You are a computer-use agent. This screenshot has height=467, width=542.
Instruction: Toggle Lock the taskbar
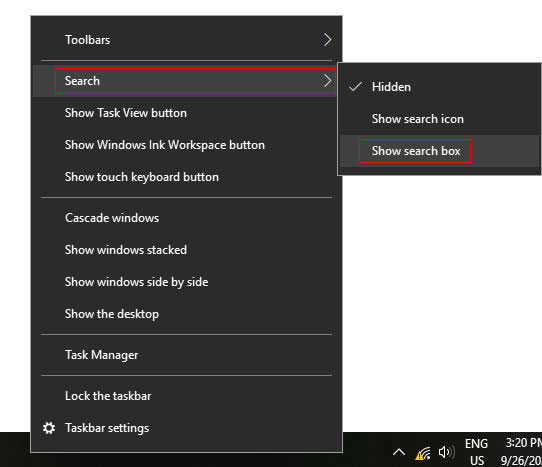click(x=187, y=396)
